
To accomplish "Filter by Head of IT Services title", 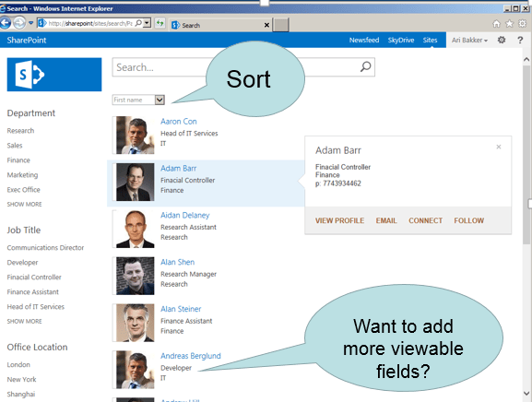I will (36, 307).
